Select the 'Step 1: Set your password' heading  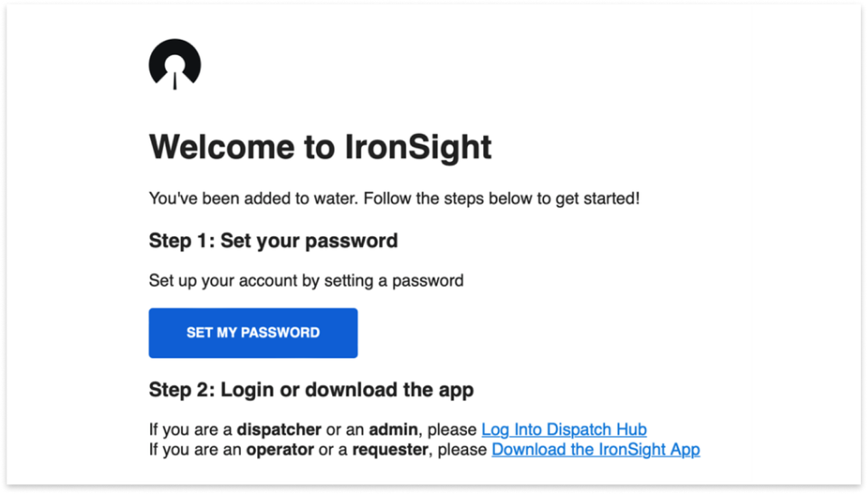273,242
